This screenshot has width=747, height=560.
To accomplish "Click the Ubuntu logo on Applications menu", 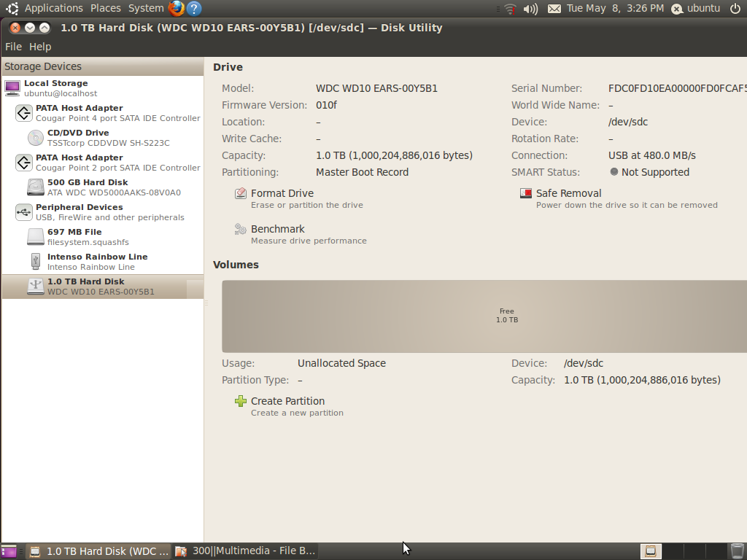I will pyautogui.click(x=12, y=8).
